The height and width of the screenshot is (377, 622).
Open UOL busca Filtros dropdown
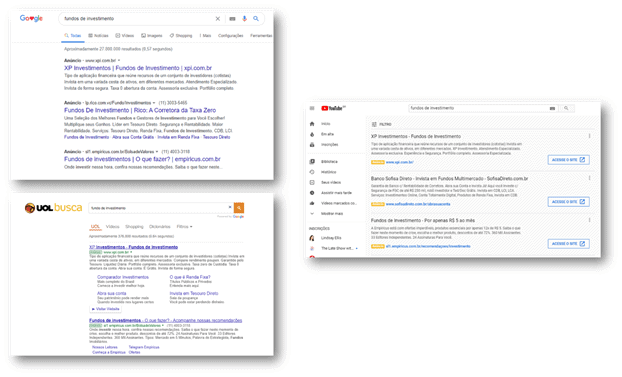click(x=184, y=227)
